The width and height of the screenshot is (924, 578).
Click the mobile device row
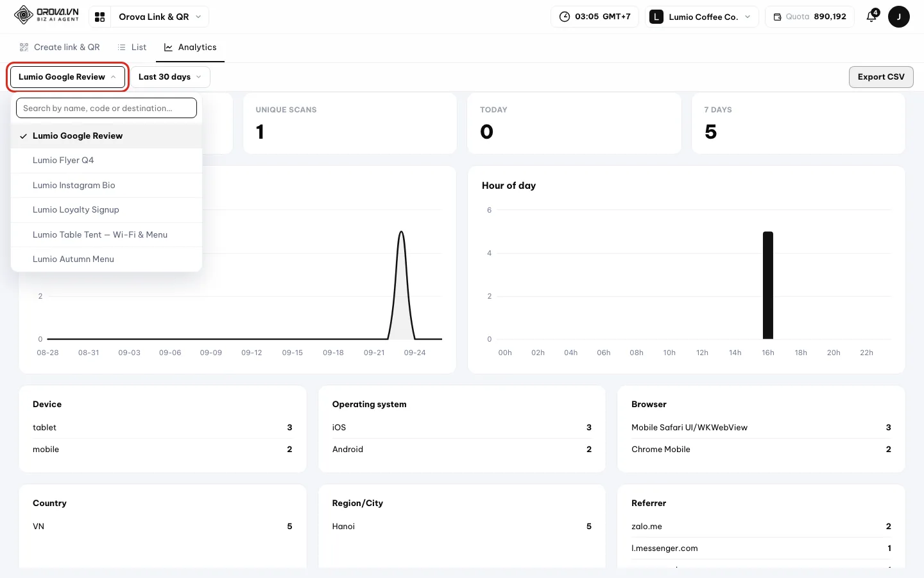162,450
